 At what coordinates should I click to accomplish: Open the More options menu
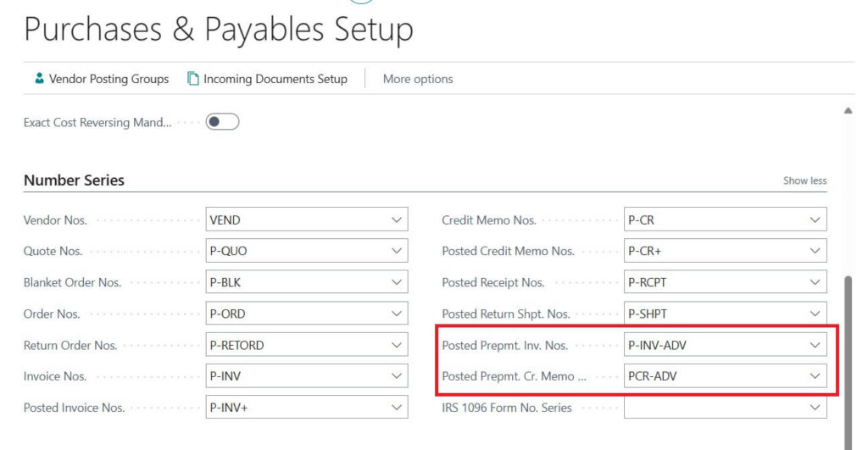(x=418, y=79)
